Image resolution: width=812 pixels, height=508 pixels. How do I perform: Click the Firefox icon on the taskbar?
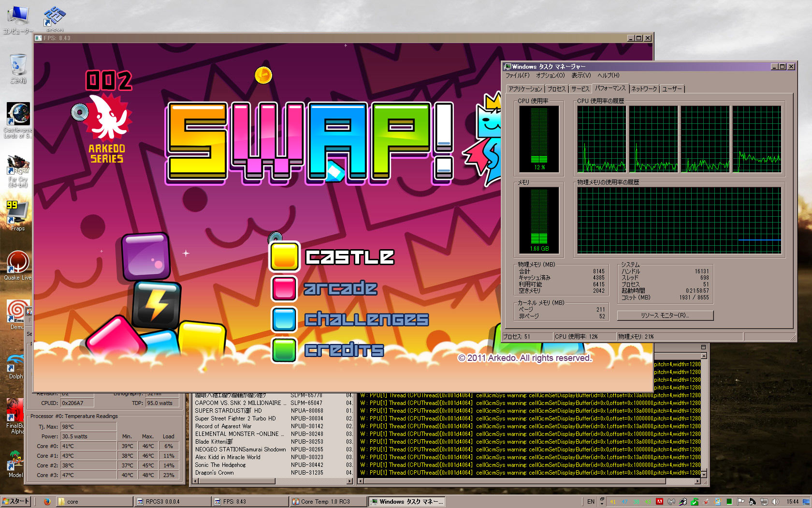47,501
